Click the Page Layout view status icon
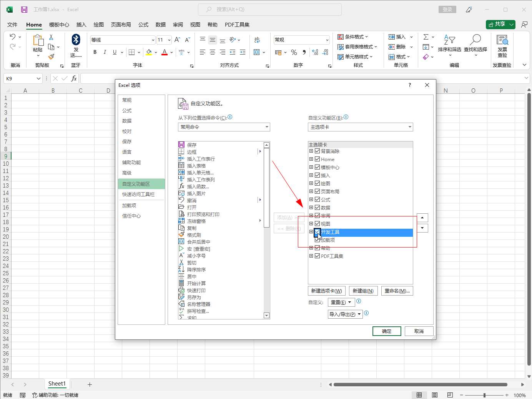 click(x=435, y=395)
